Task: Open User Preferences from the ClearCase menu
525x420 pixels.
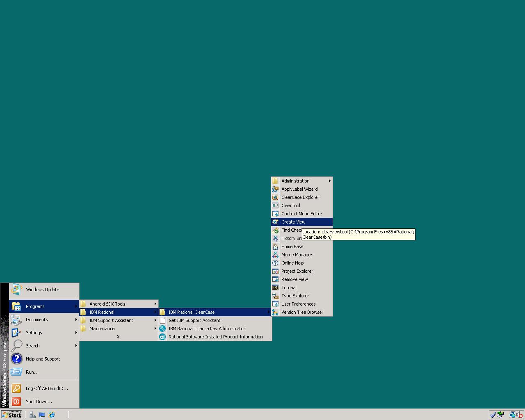Action: click(302, 304)
